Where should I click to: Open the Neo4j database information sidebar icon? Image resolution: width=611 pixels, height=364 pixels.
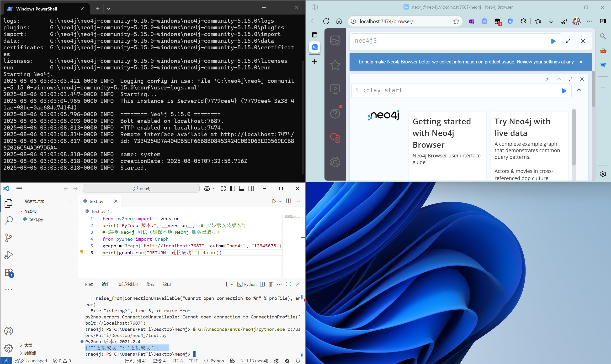(335, 40)
